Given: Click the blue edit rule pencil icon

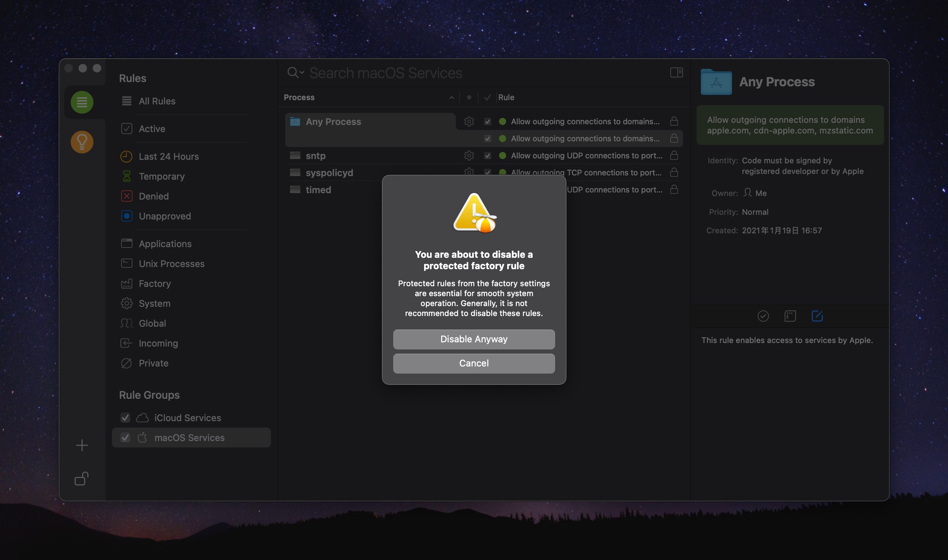Looking at the screenshot, I should (817, 316).
